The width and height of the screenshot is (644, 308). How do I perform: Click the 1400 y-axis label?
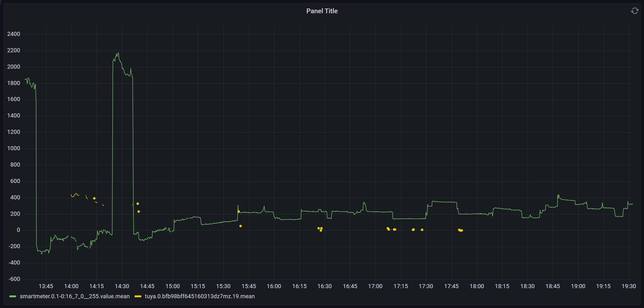(x=14, y=116)
